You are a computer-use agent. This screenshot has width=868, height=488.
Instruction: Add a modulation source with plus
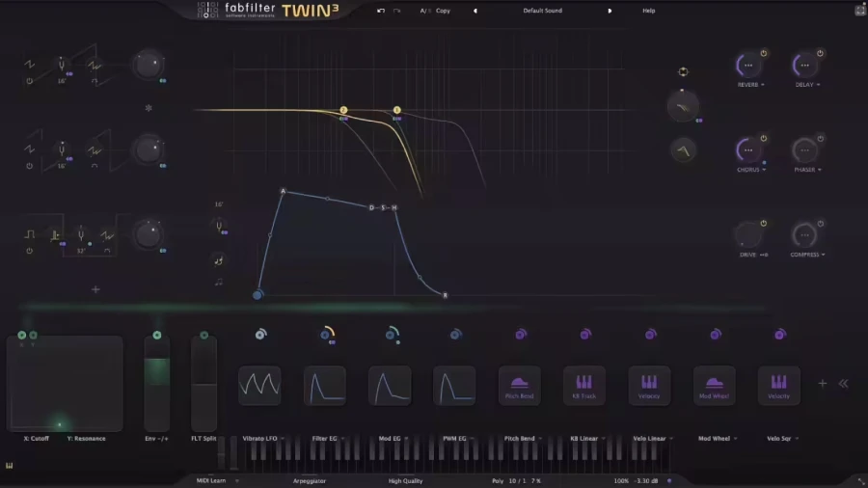point(822,384)
